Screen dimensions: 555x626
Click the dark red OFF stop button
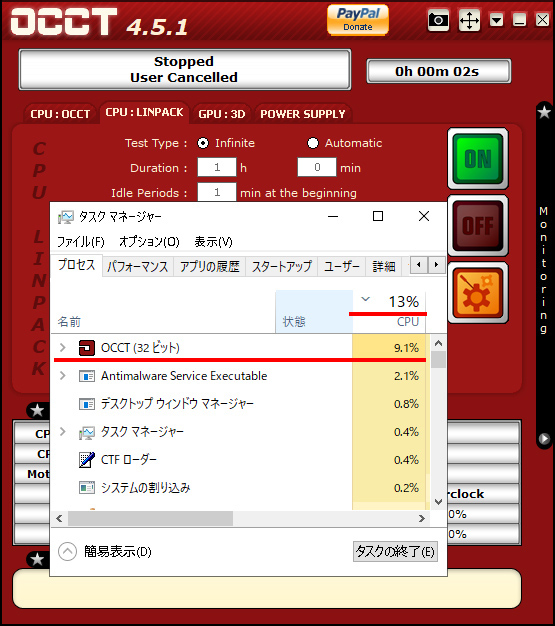[x=478, y=226]
